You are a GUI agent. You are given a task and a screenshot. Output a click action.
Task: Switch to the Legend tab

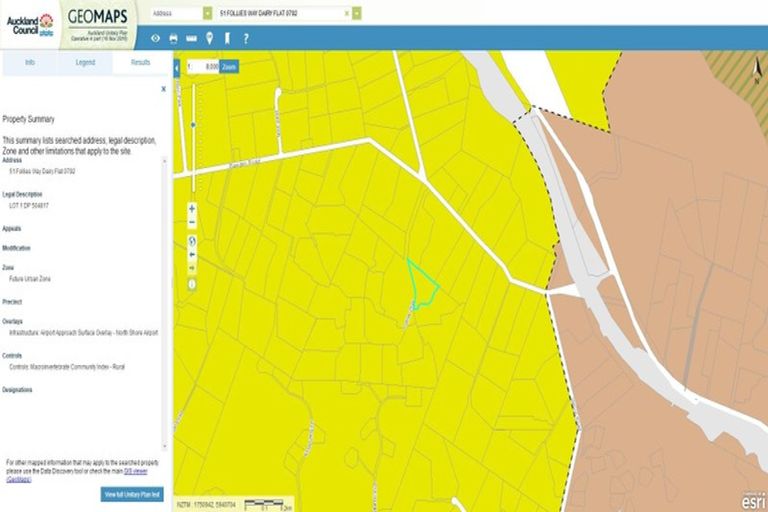point(85,62)
